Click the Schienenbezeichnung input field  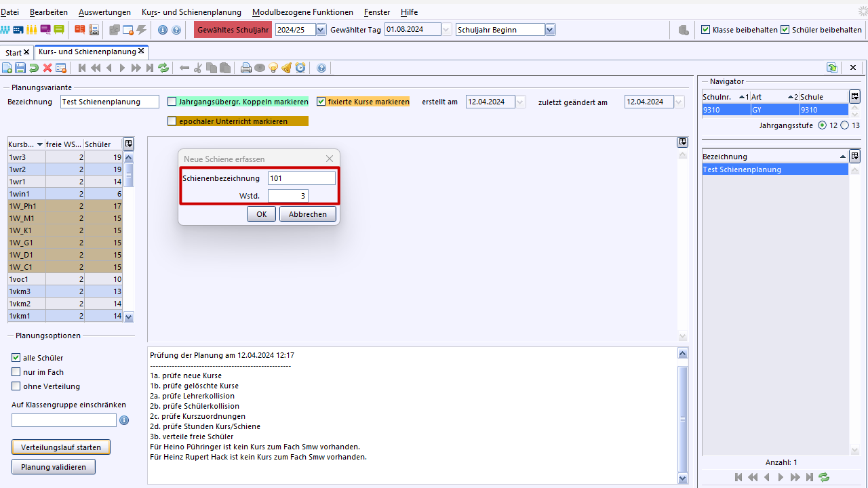coord(302,178)
